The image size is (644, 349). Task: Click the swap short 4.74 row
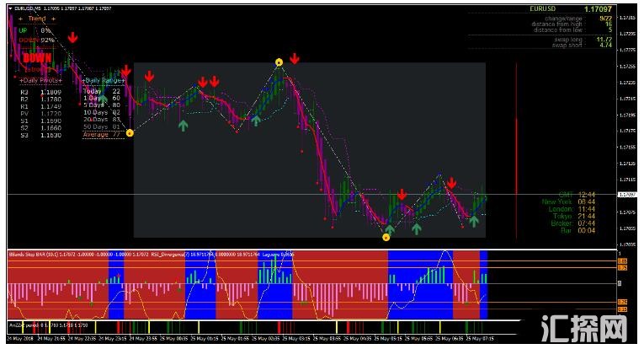(582, 46)
